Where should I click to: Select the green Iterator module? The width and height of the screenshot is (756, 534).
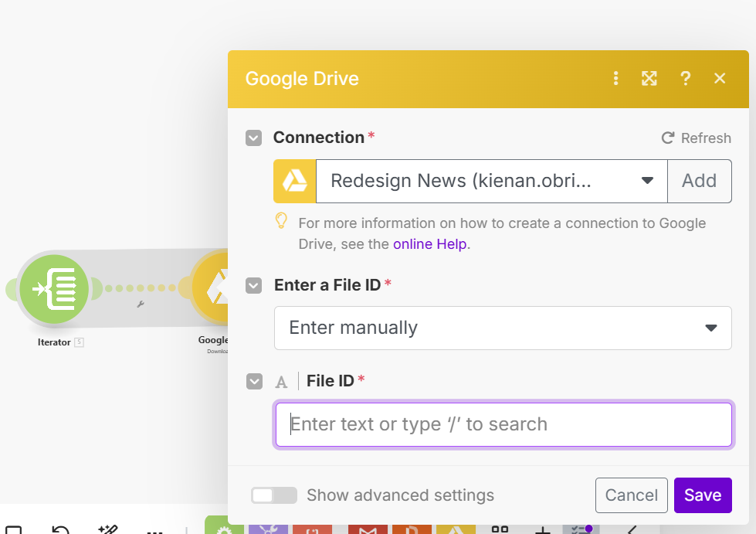tap(54, 289)
